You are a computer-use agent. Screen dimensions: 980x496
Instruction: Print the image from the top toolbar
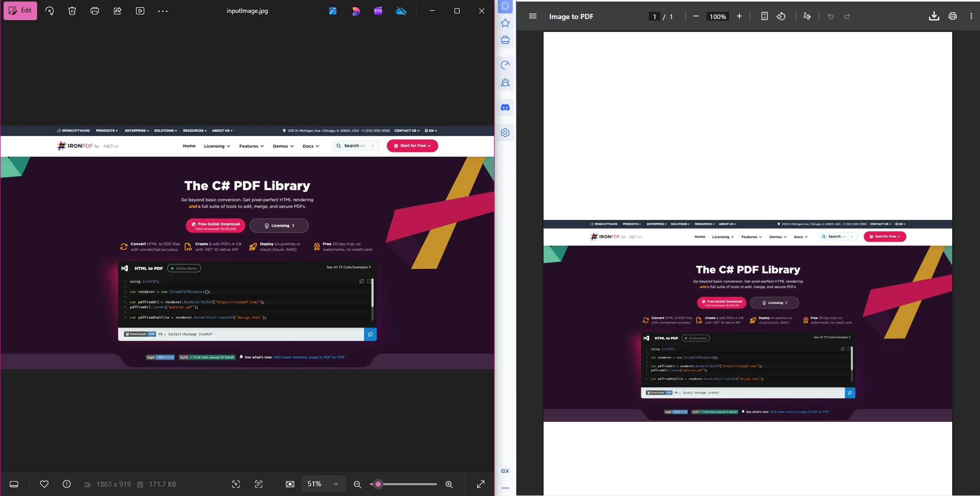click(x=95, y=10)
